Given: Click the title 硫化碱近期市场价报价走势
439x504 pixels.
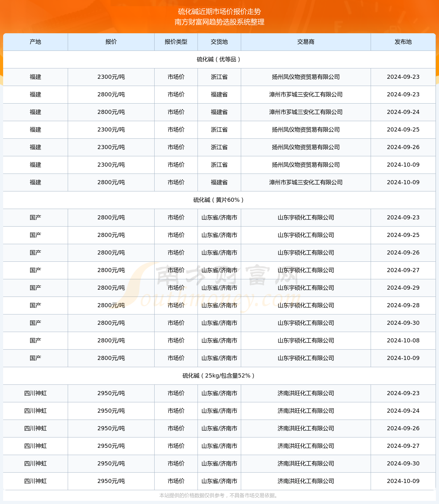Looking at the screenshot, I should pos(219,12).
